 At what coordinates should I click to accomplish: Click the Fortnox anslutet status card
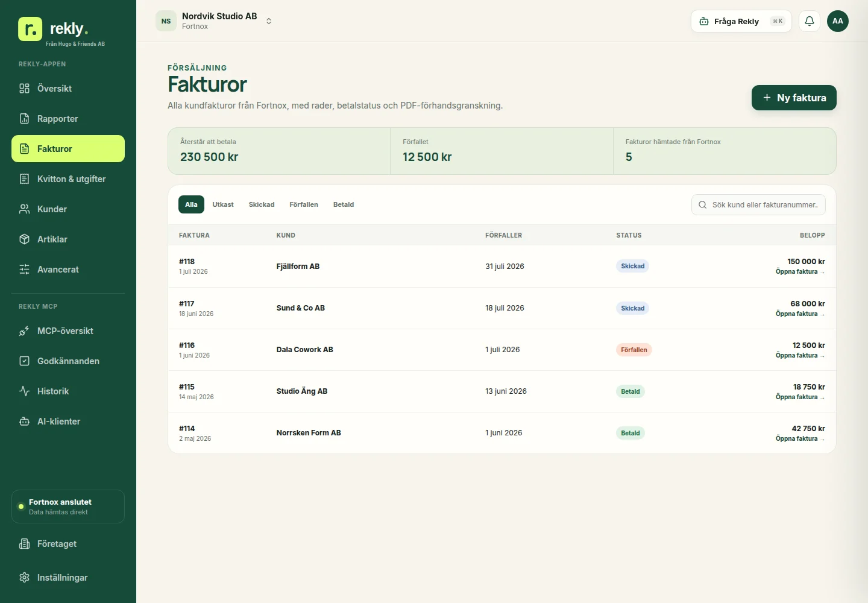68,507
